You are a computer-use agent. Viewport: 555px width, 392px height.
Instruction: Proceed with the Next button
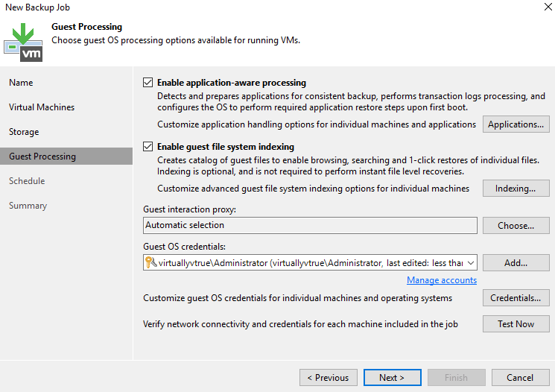(391, 378)
